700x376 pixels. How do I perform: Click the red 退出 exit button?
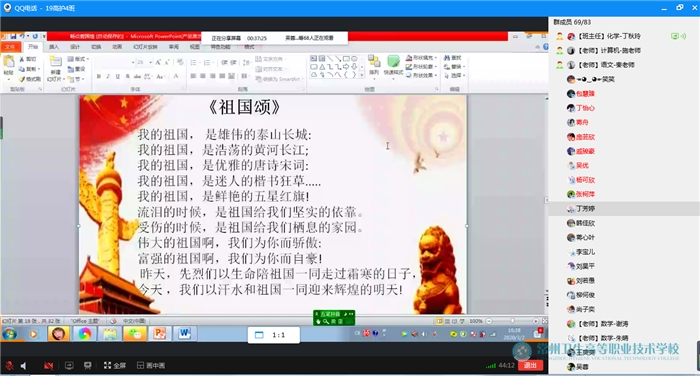530,365
